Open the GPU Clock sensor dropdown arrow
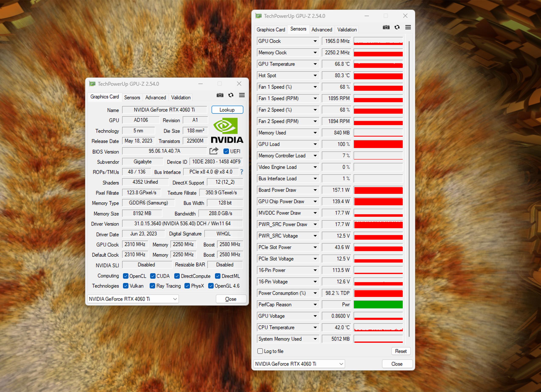The image size is (541, 392). point(315,41)
